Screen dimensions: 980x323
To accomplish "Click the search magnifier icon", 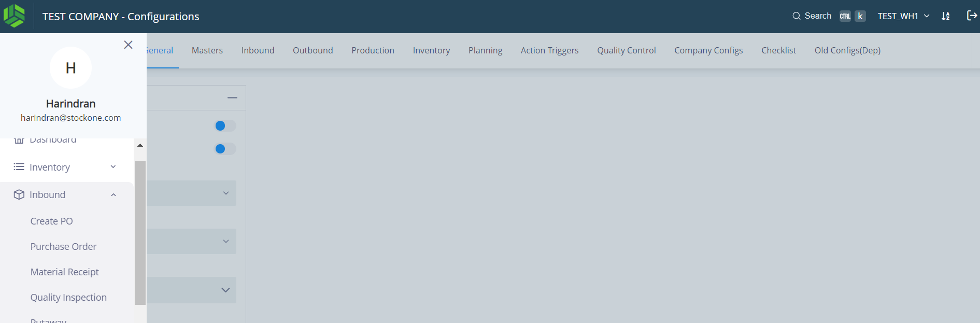I will (796, 16).
